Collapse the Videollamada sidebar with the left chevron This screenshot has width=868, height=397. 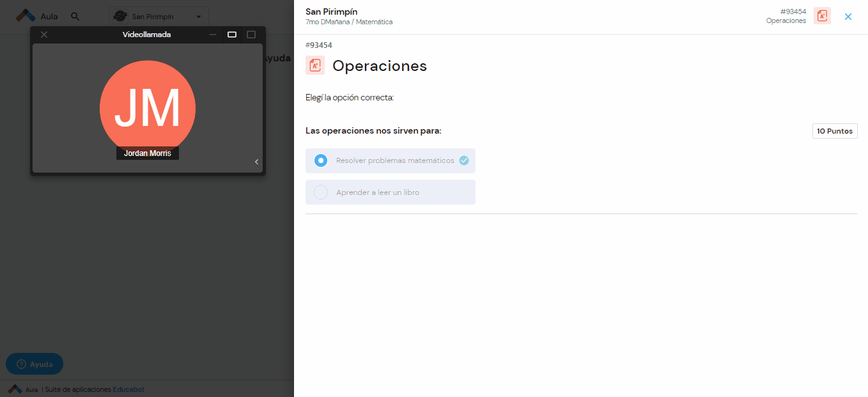coord(257,162)
